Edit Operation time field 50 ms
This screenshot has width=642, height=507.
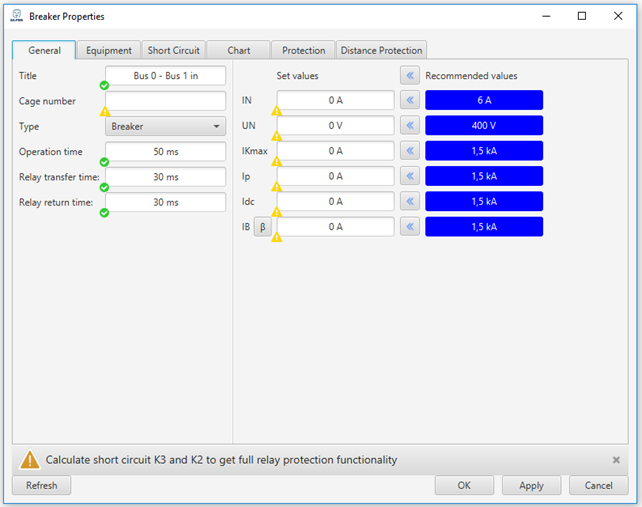165,152
